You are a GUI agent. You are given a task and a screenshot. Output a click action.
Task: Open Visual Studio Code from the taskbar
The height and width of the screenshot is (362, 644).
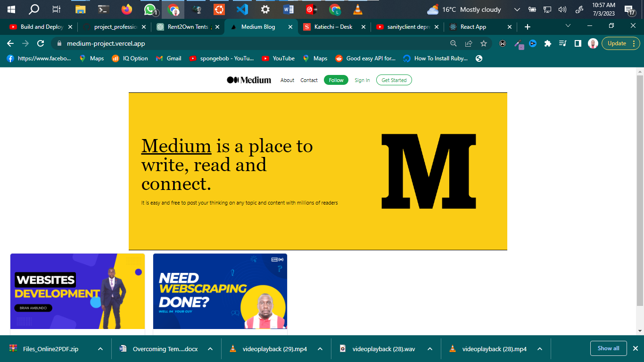[242, 9]
